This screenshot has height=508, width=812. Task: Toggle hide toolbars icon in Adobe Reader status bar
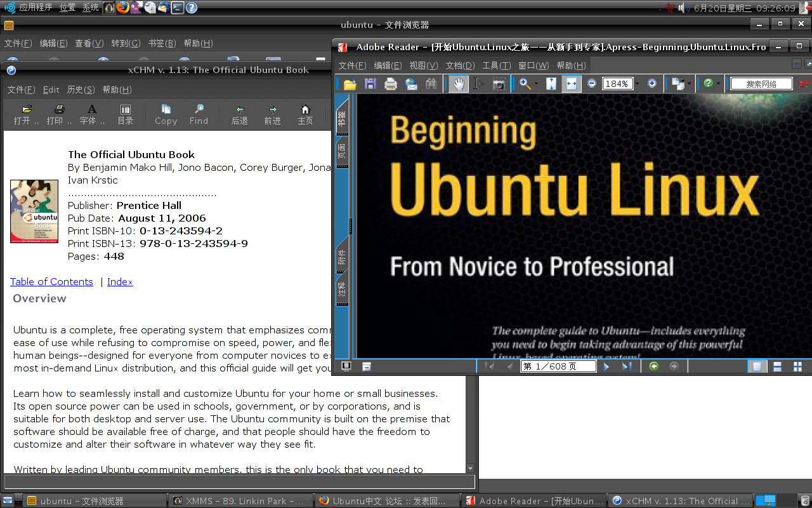tap(367, 366)
